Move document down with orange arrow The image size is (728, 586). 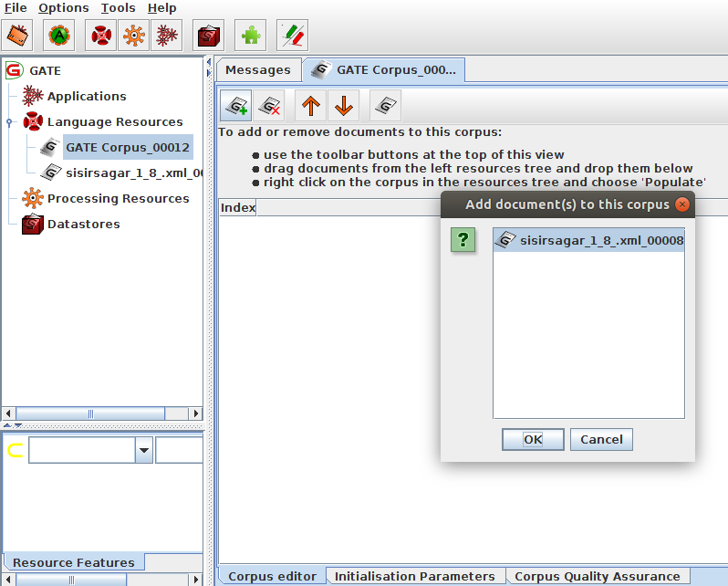[344, 106]
